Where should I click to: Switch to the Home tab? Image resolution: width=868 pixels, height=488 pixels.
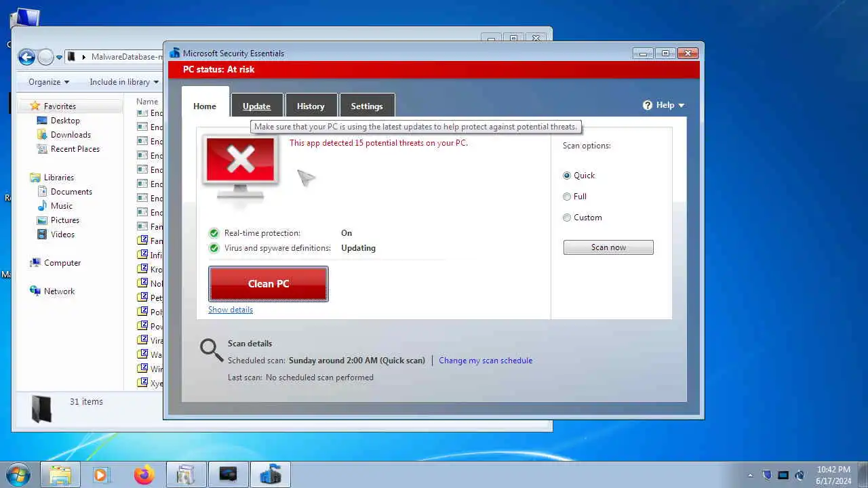pyautogui.click(x=205, y=106)
